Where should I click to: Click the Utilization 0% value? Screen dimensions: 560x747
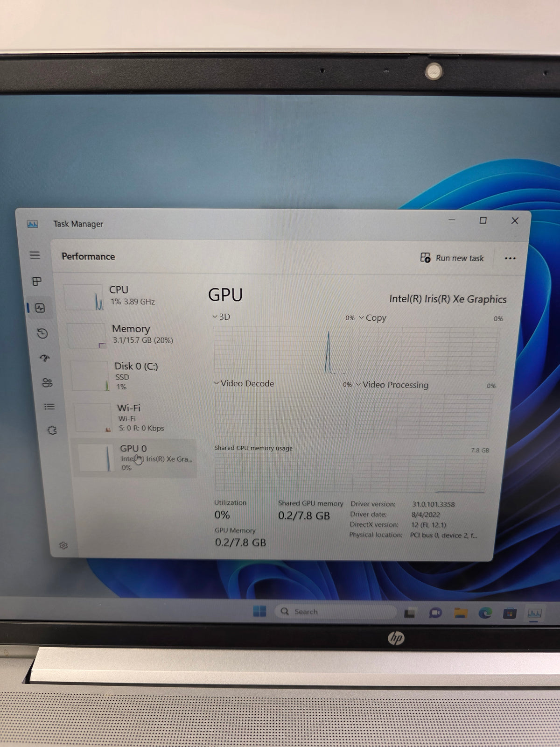(222, 515)
